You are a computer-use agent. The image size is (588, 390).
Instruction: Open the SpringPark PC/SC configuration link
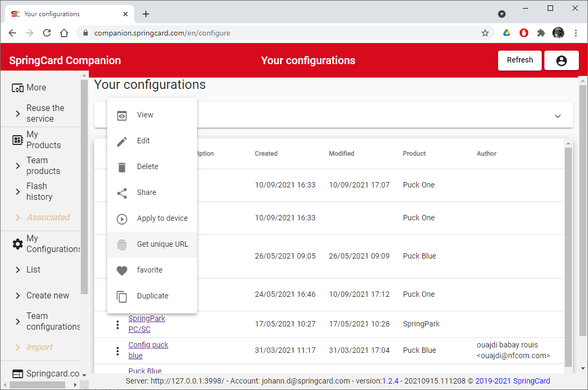pos(146,324)
